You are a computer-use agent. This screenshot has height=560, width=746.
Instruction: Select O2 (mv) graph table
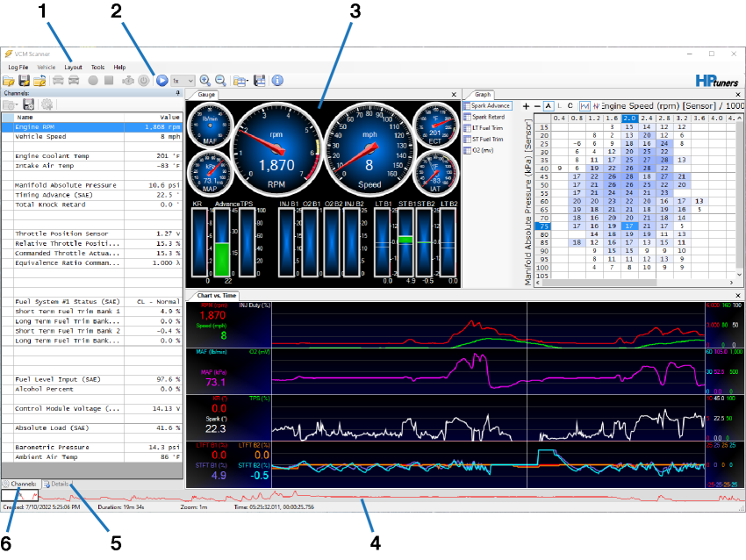tap(479, 150)
